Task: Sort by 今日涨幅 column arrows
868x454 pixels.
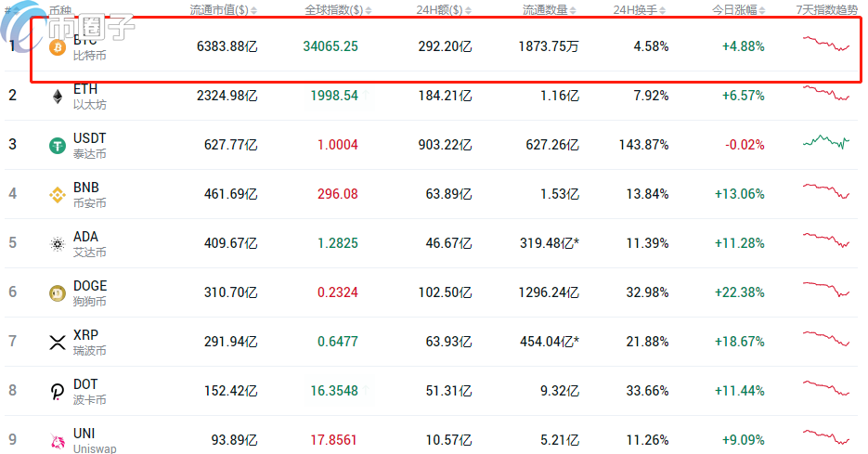Action: (762, 10)
